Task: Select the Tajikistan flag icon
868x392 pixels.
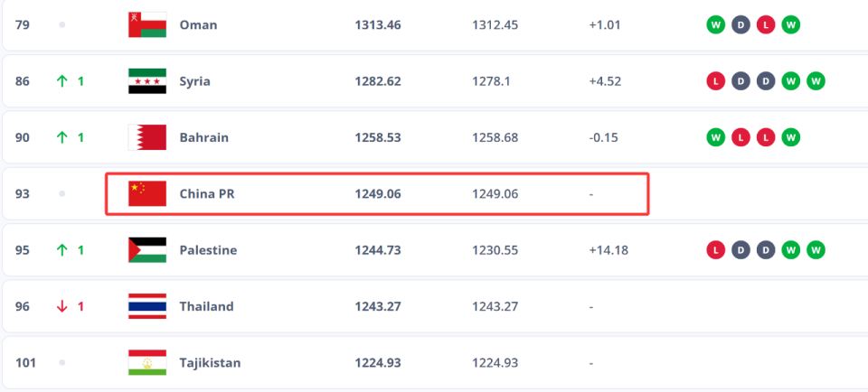Action: tap(146, 363)
